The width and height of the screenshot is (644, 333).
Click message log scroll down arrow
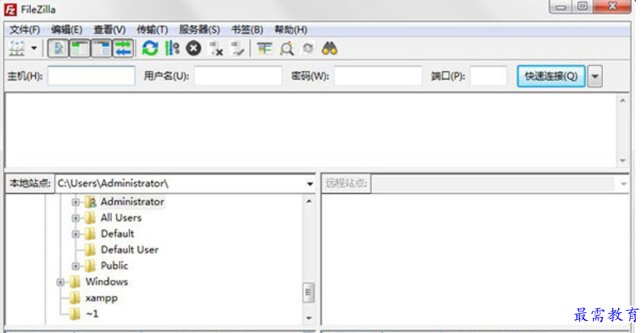click(x=623, y=161)
